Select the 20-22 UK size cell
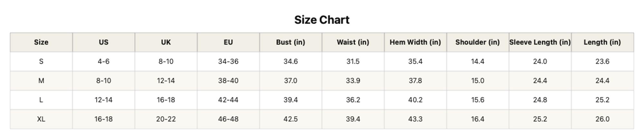 [166, 119]
